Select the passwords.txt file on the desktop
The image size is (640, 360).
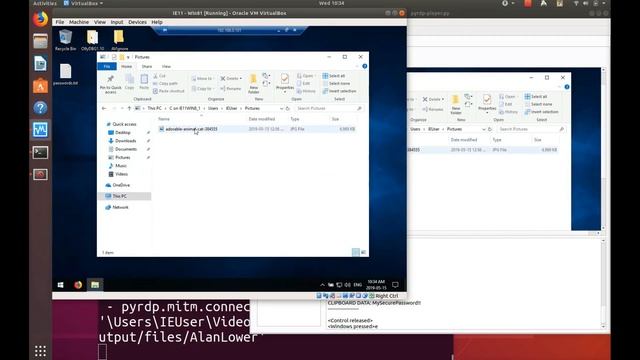coord(65,74)
